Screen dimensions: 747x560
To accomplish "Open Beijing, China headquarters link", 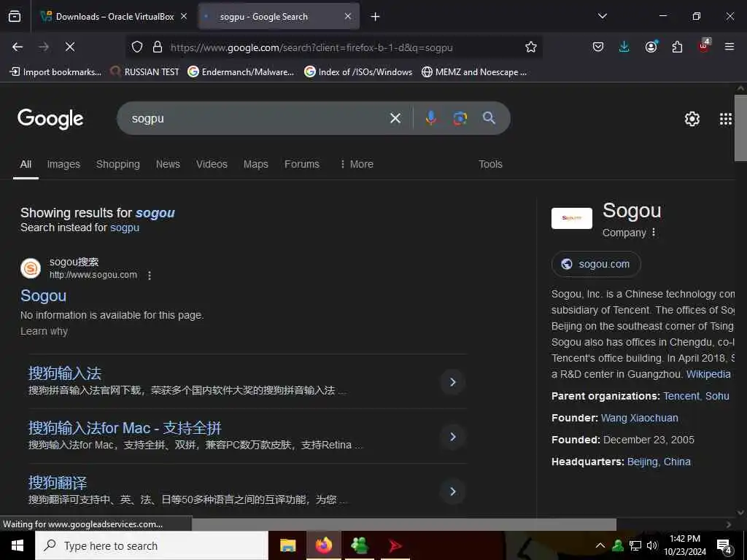I will point(659,462).
